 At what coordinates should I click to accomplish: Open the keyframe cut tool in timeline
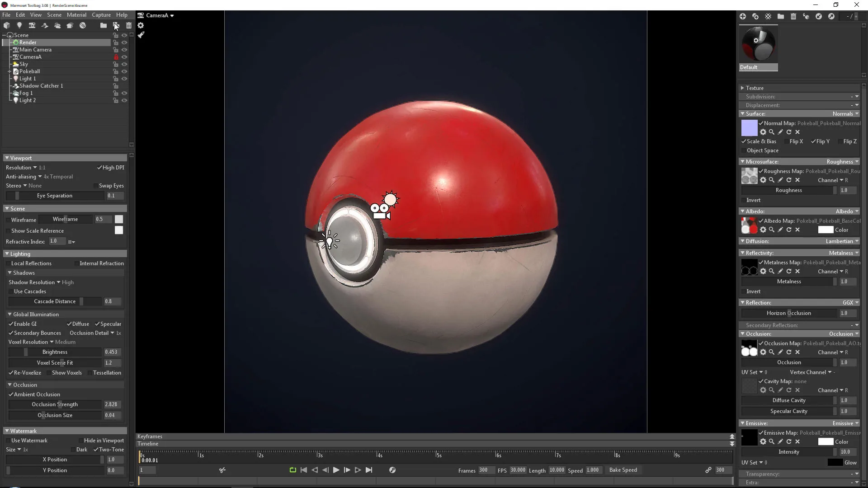222,470
